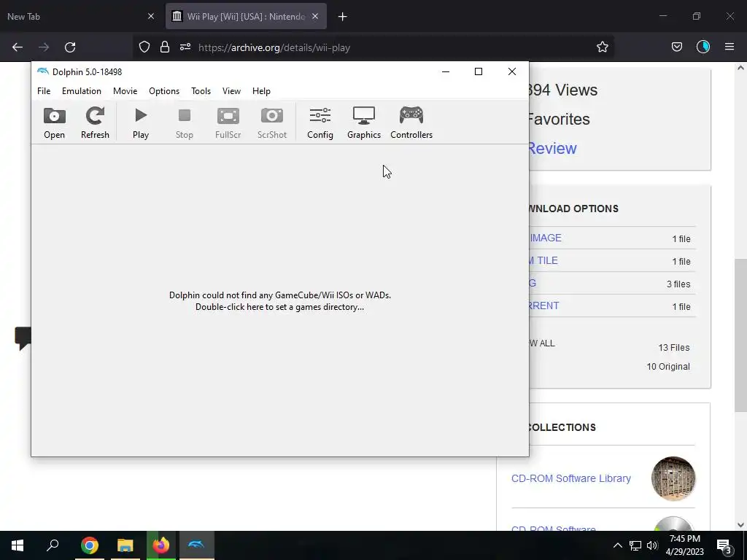Open the File menu in Dolphin
Screen dimensions: 747x560
[44, 91]
